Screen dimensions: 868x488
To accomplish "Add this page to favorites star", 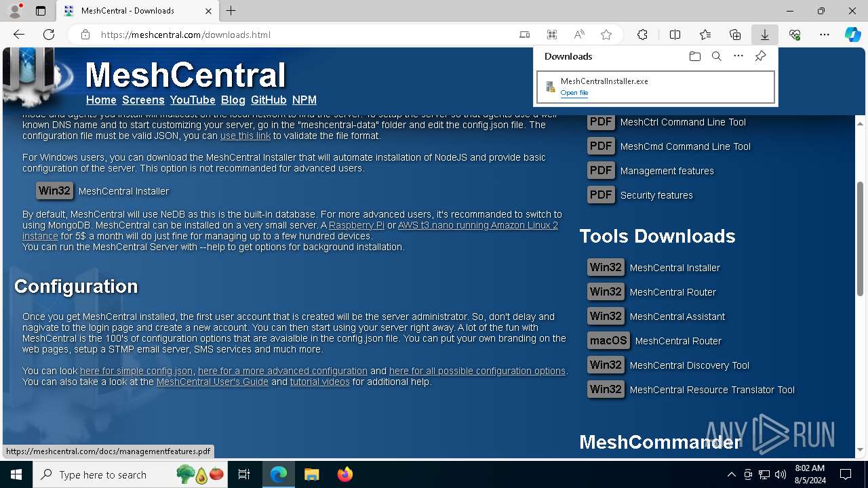I will 606,35.
